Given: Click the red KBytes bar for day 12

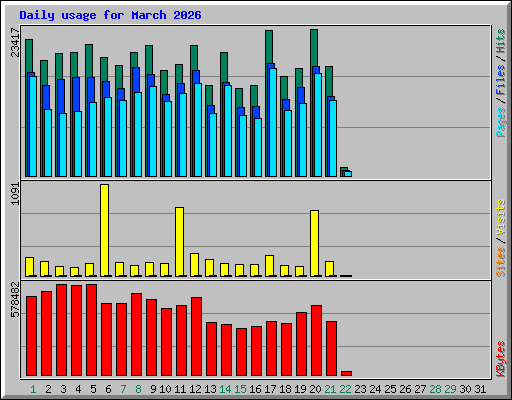Looking at the screenshot, I should tap(197, 337).
